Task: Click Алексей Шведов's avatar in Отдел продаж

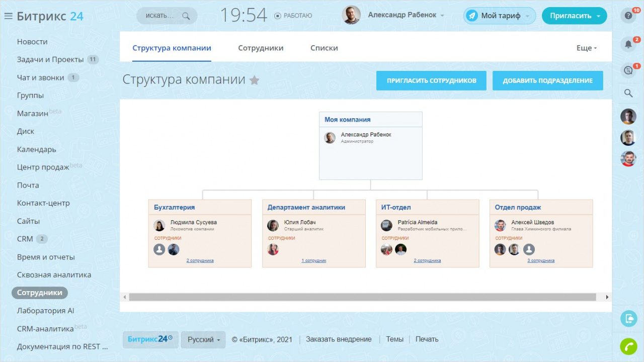Action: [x=501, y=225]
